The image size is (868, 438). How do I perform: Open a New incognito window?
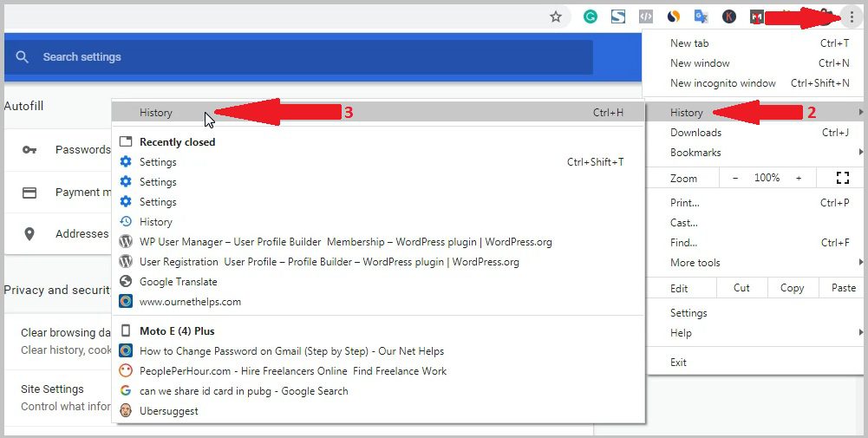point(754,83)
